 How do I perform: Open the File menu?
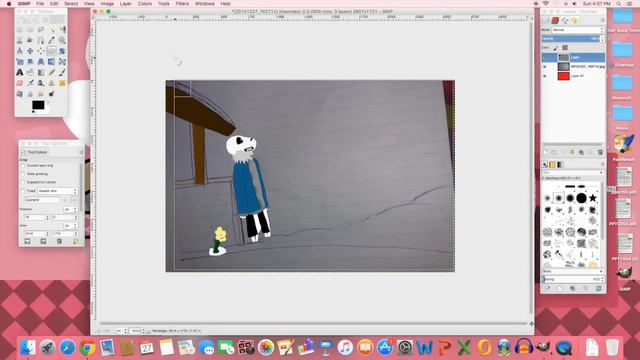point(40,4)
